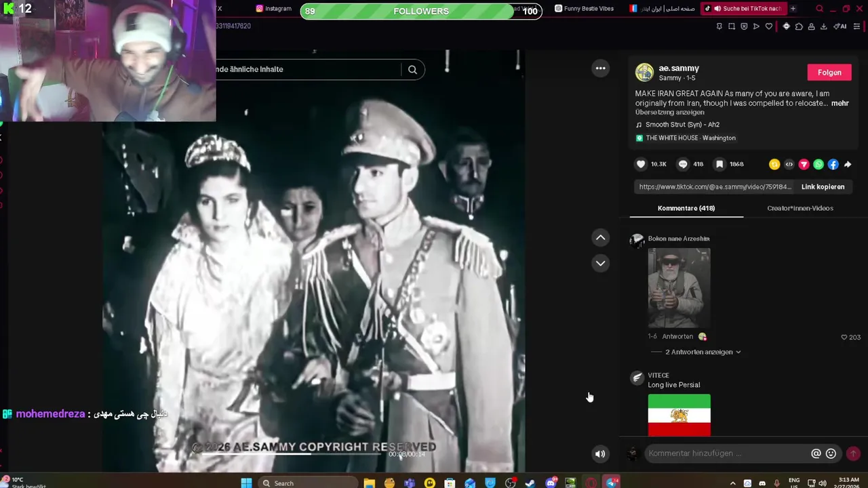
Task: Click the Windows taskbar Search box
Action: (307, 483)
